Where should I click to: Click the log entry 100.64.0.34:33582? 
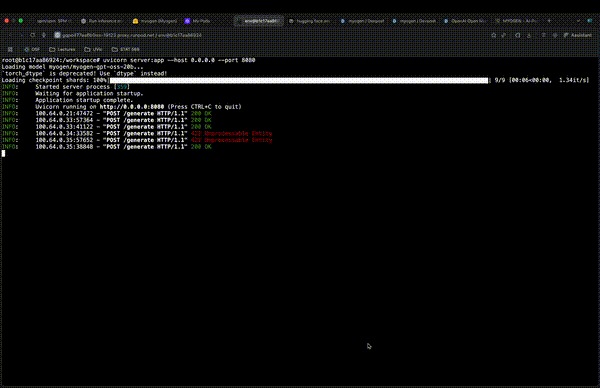[137, 134]
